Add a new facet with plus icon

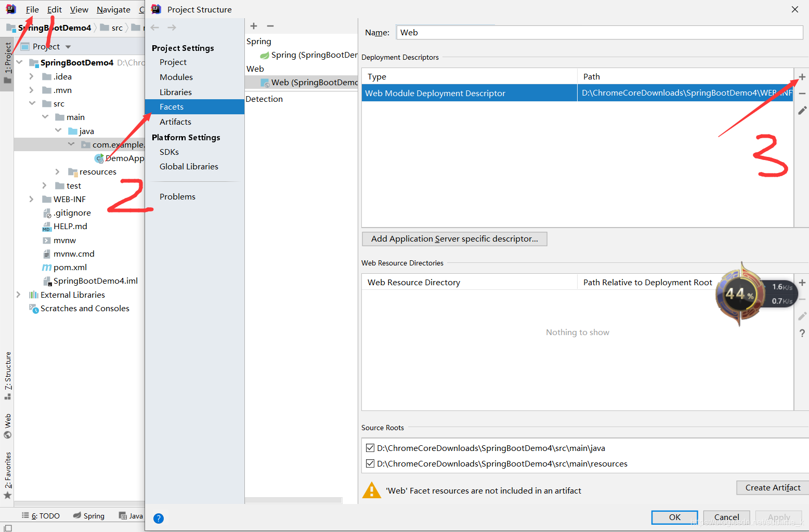(254, 26)
